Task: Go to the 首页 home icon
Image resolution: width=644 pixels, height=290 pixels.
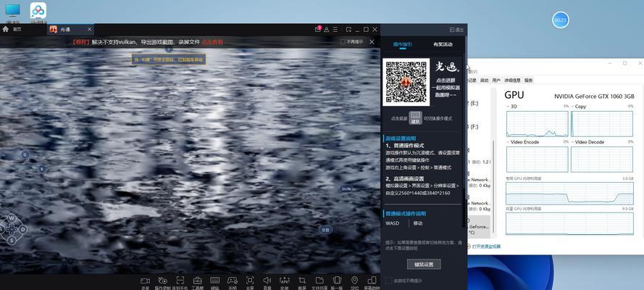Action: point(6,29)
